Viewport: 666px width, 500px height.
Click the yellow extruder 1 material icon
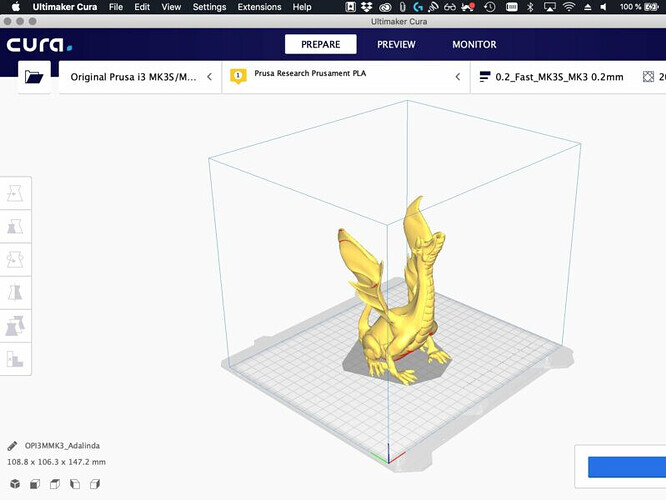coord(238,76)
